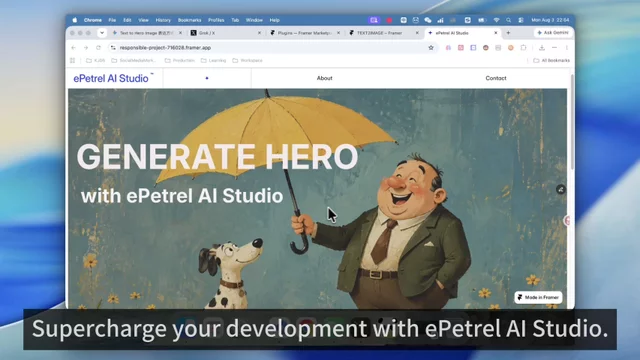Open the Ask Gemini button
The height and width of the screenshot is (360, 640).
[553, 33]
